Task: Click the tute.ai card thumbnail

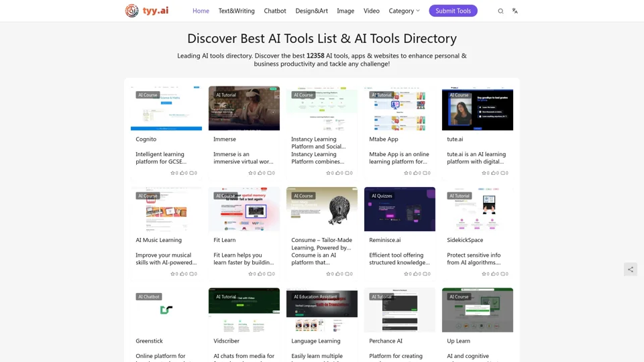Action: 478,109
